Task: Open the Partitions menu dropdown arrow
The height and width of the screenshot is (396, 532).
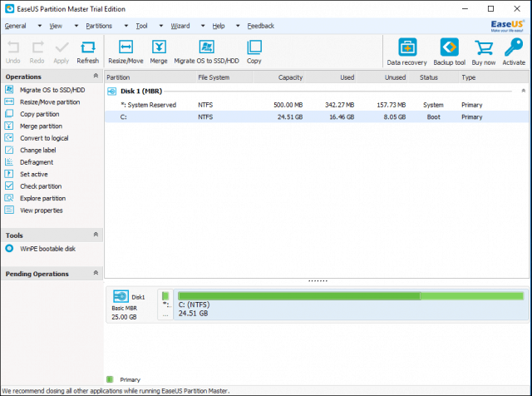Action: [x=126, y=26]
